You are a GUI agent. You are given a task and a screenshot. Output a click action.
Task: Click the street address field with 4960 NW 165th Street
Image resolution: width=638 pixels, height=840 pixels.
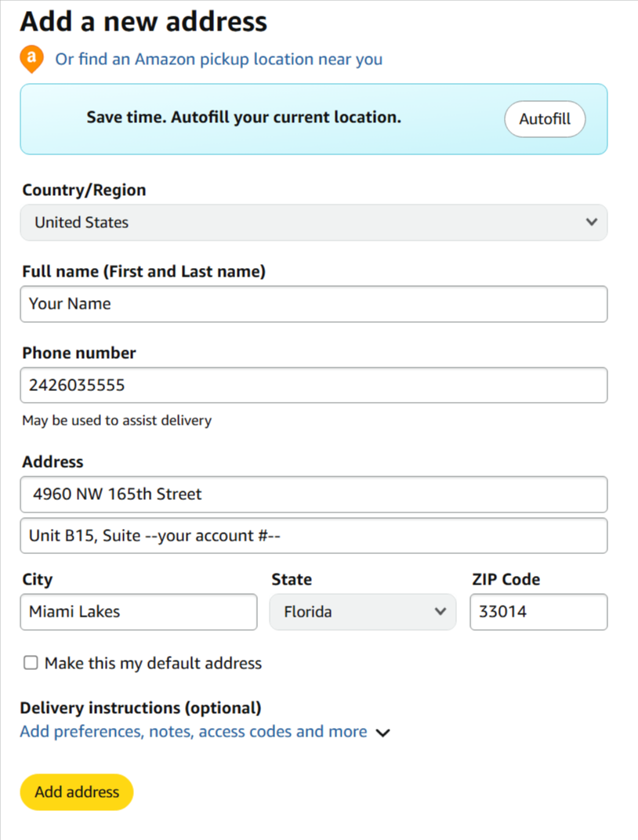coord(314,494)
